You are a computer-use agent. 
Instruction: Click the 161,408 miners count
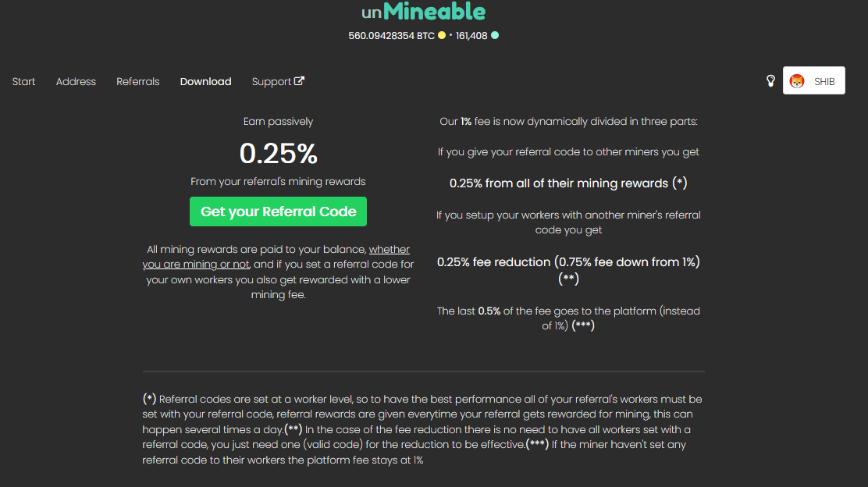(471, 36)
